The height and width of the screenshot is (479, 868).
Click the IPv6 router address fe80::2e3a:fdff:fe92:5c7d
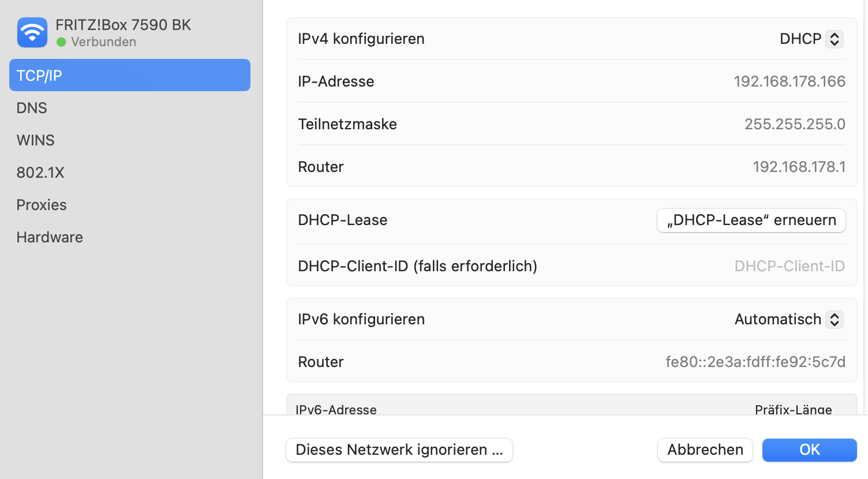pos(755,362)
